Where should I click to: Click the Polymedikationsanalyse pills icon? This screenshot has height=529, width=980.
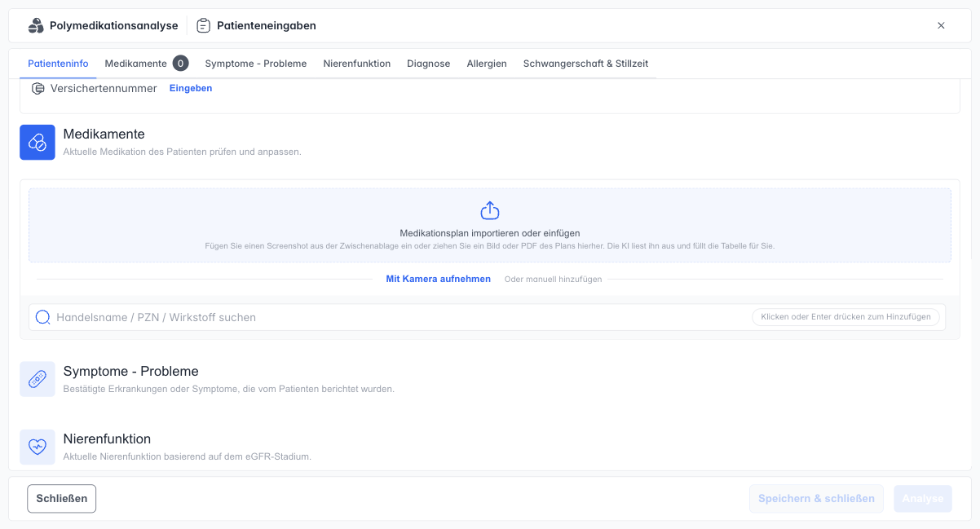[36, 25]
